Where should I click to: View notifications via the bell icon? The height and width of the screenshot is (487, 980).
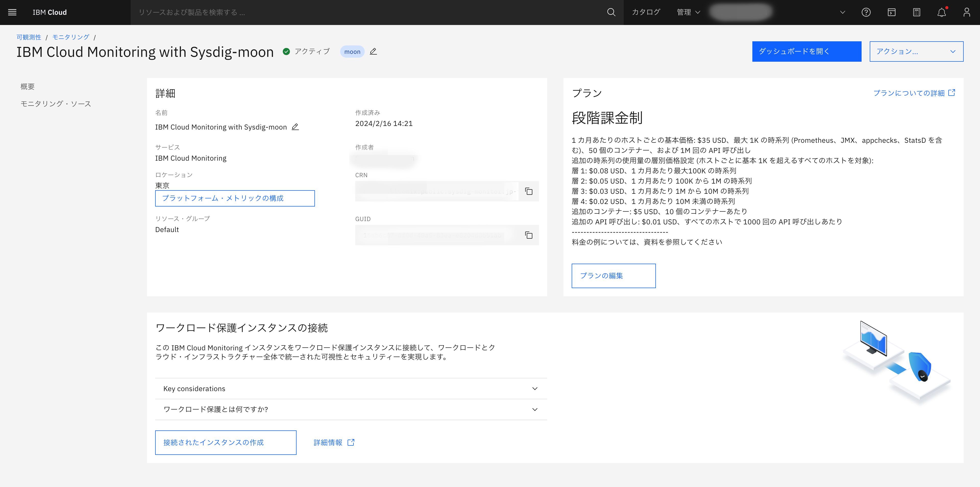pyautogui.click(x=941, y=12)
